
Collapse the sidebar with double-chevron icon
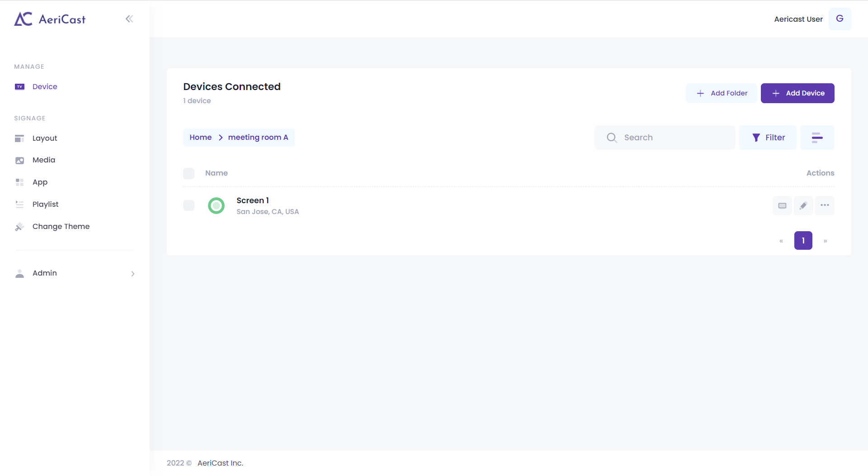(129, 19)
